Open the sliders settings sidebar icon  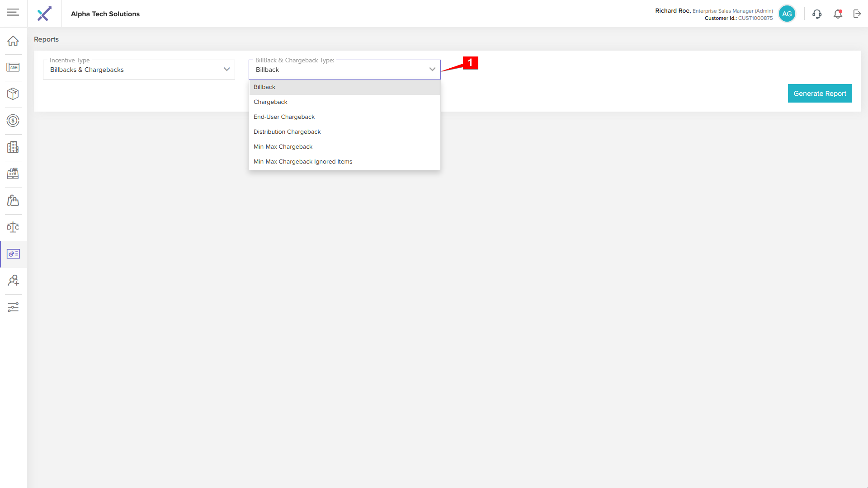(13, 307)
